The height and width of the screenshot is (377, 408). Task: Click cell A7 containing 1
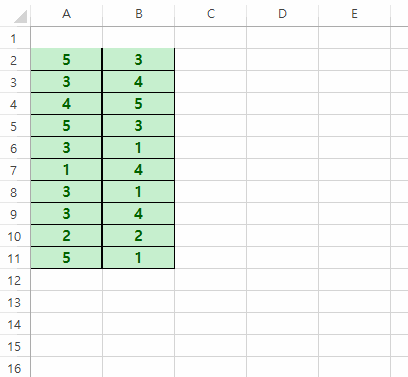point(66,170)
